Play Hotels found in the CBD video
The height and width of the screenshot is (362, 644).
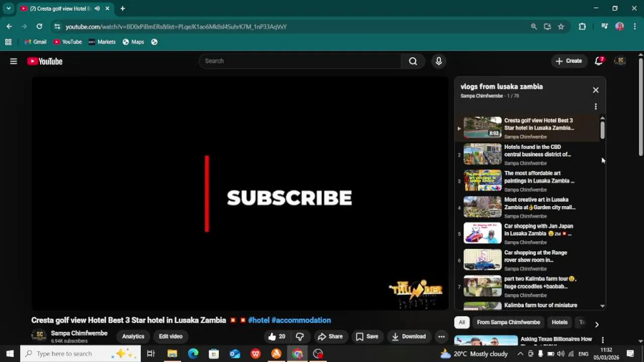(x=526, y=154)
